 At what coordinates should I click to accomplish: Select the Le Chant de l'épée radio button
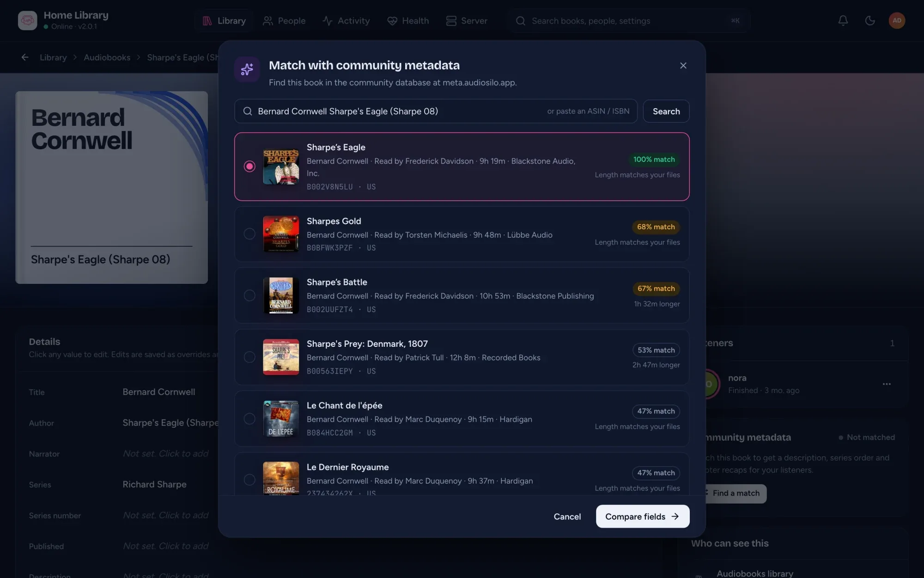[x=249, y=418]
